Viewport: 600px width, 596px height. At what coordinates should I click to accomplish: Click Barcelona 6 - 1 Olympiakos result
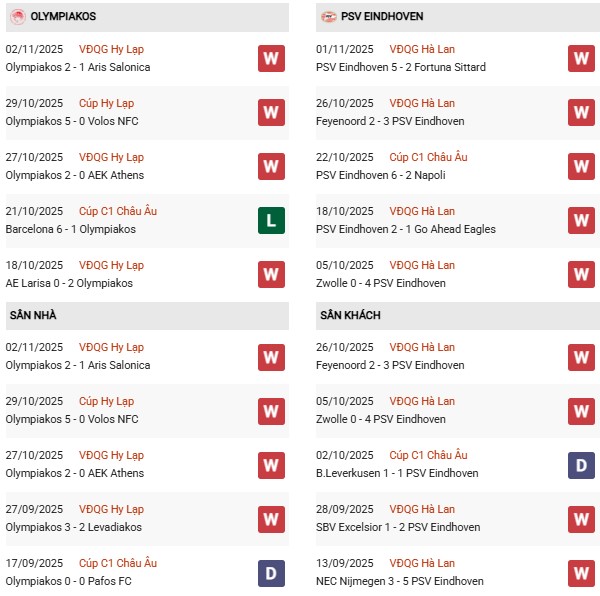(x=70, y=229)
